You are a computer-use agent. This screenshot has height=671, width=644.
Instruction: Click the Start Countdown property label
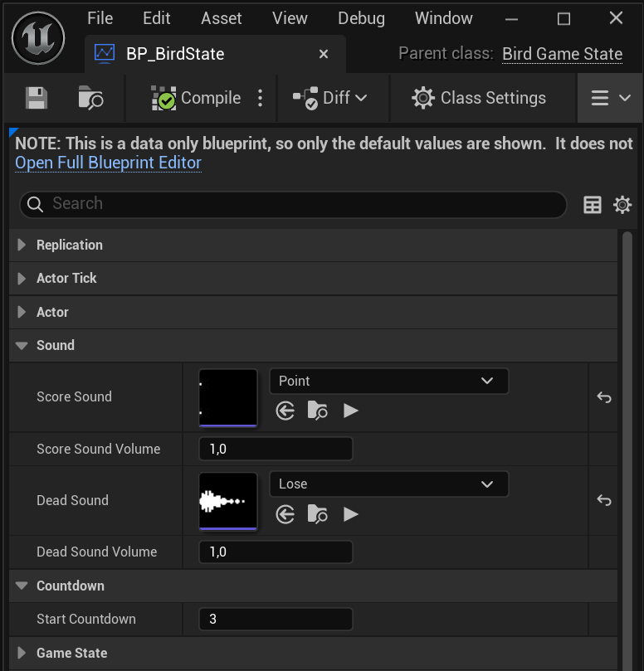point(86,620)
